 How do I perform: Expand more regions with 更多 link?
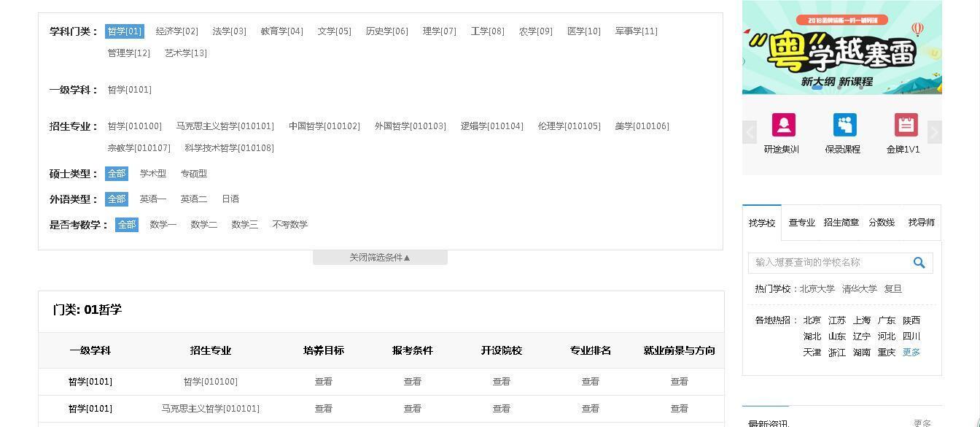[x=911, y=352]
